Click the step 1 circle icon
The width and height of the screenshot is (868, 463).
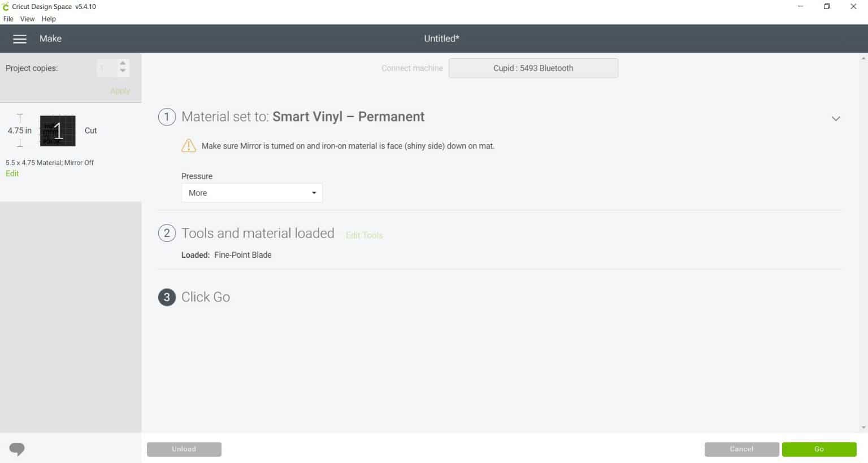[x=167, y=117]
